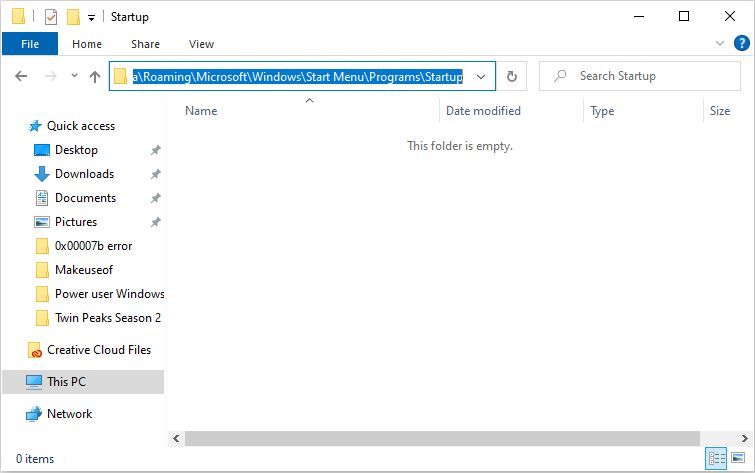Viewport: 755px width, 473px height.
Task: Expand the address bar history dropdown
Action: click(x=481, y=76)
